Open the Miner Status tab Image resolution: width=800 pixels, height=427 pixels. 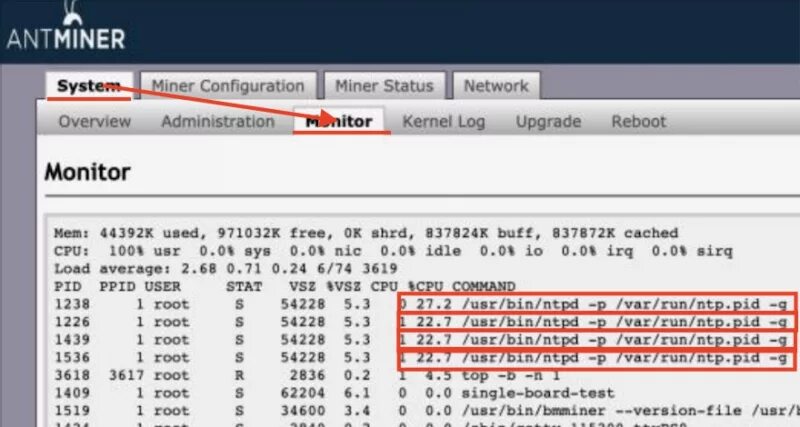tap(384, 86)
